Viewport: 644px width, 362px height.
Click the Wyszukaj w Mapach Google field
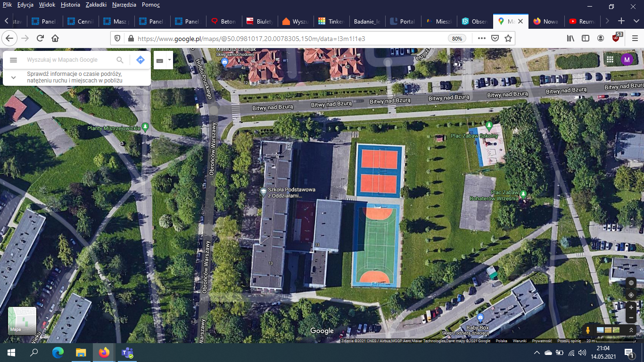point(68,60)
